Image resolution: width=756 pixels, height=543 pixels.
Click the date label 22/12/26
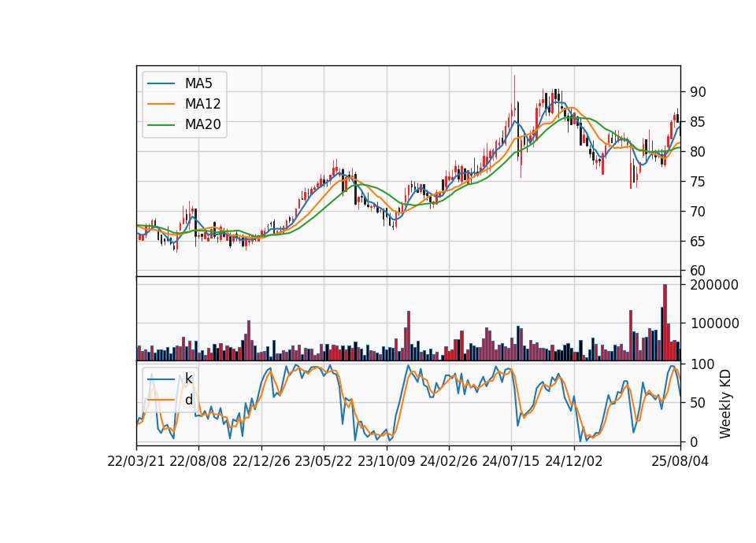coord(261,461)
